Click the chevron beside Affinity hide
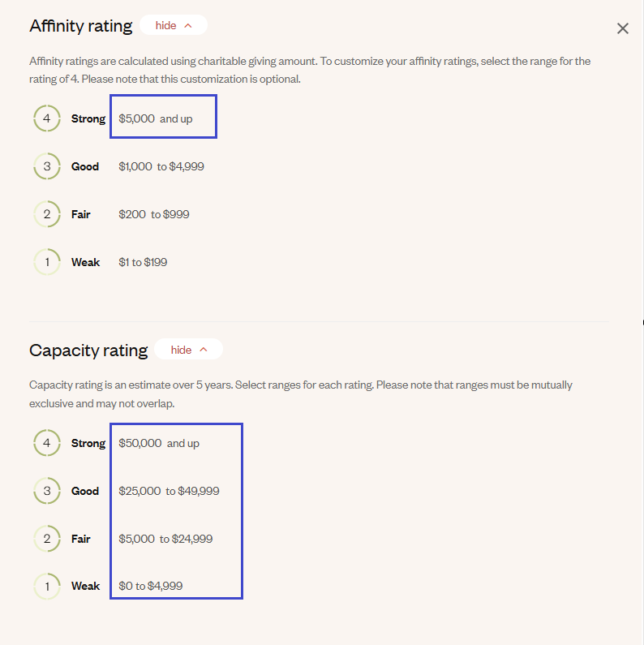The height and width of the screenshot is (645, 644). [188, 25]
